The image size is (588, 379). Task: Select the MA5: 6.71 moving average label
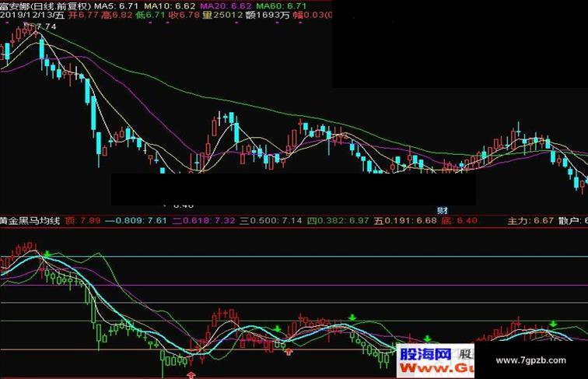pyautogui.click(x=116, y=5)
